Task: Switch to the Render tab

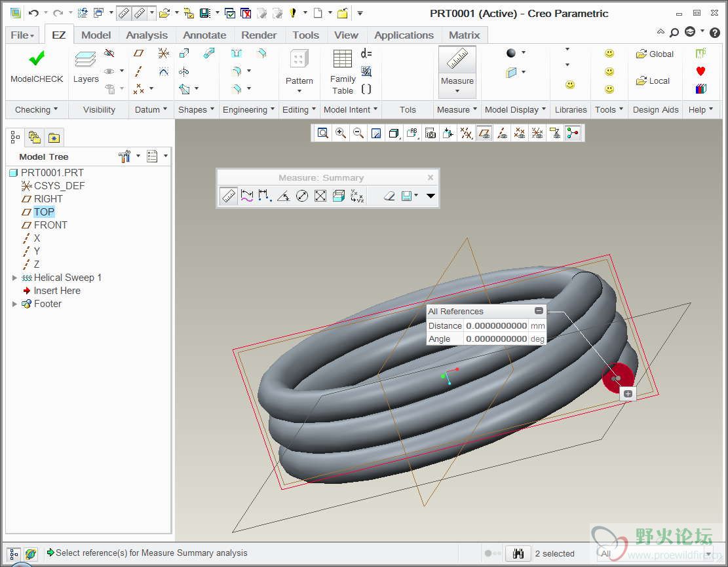Action: click(x=259, y=35)
